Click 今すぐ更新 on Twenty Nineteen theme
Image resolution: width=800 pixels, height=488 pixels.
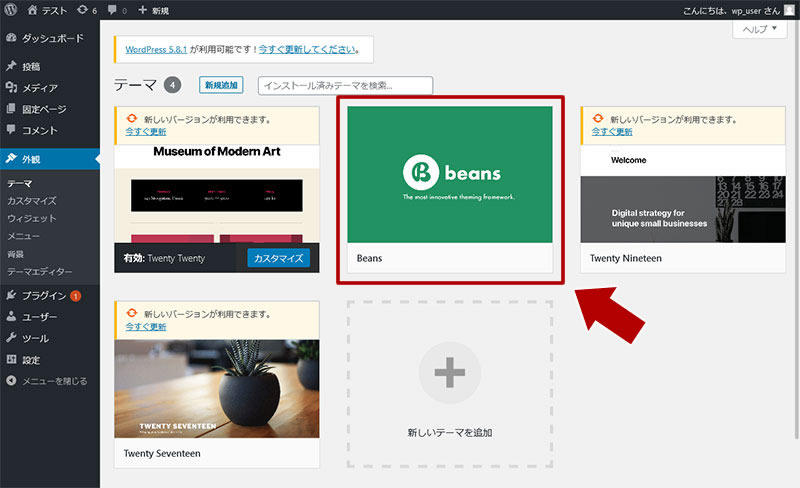tap(612, 132)
